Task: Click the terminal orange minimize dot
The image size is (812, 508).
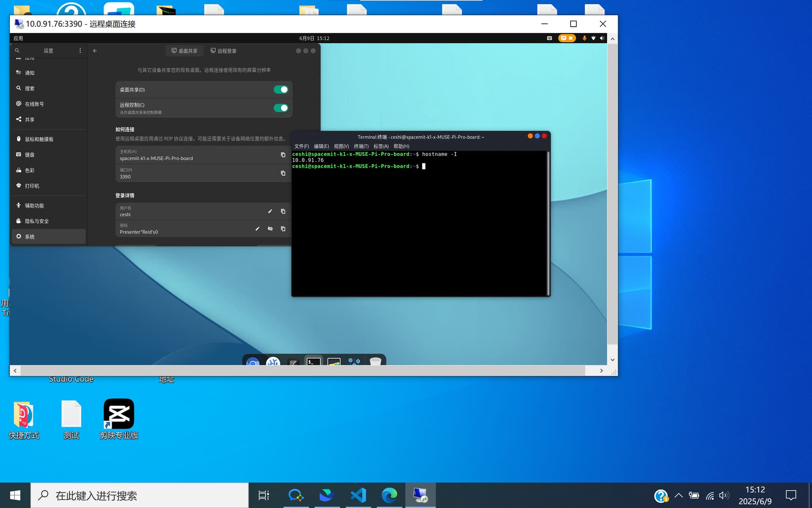Action: tap(530, 136)
